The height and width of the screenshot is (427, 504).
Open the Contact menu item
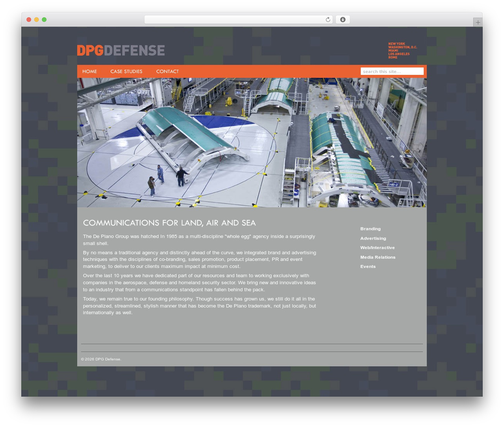[x=167, y=71]
